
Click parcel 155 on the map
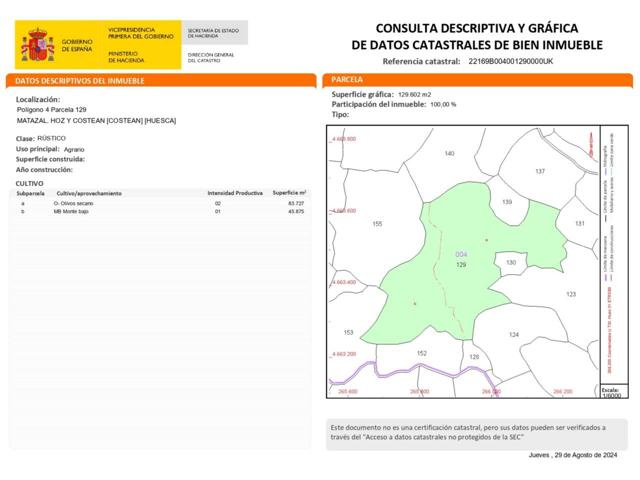pos(377,224)
